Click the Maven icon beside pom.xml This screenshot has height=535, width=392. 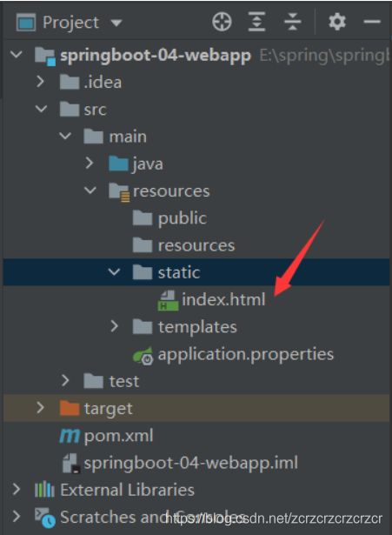point(70,436)
